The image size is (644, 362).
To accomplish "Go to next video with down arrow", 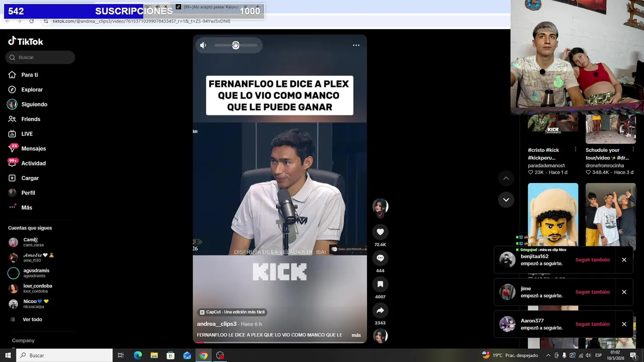I will click(x=506, y=200).
